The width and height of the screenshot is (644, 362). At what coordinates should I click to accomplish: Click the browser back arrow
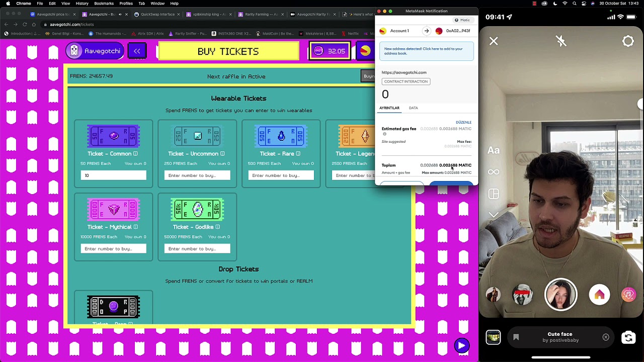pos(7,25)
